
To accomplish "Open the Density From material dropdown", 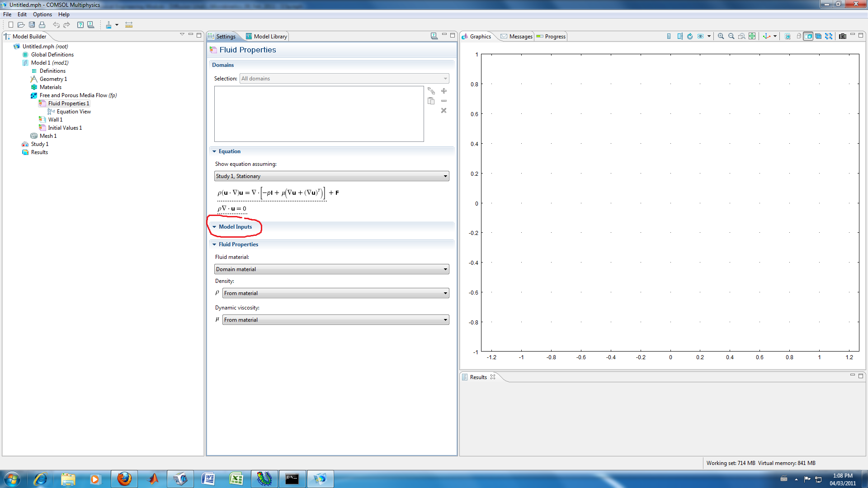I will click(335, 293).
